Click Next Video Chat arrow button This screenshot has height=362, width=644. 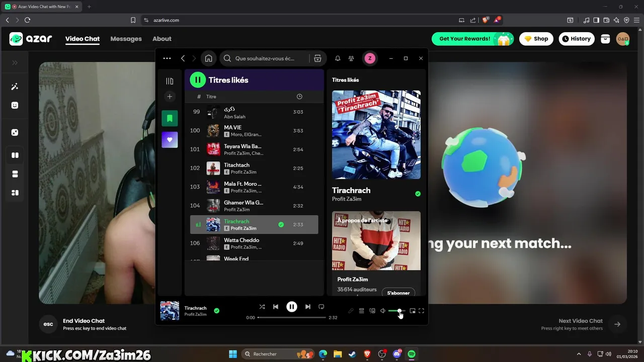[617, 324]
